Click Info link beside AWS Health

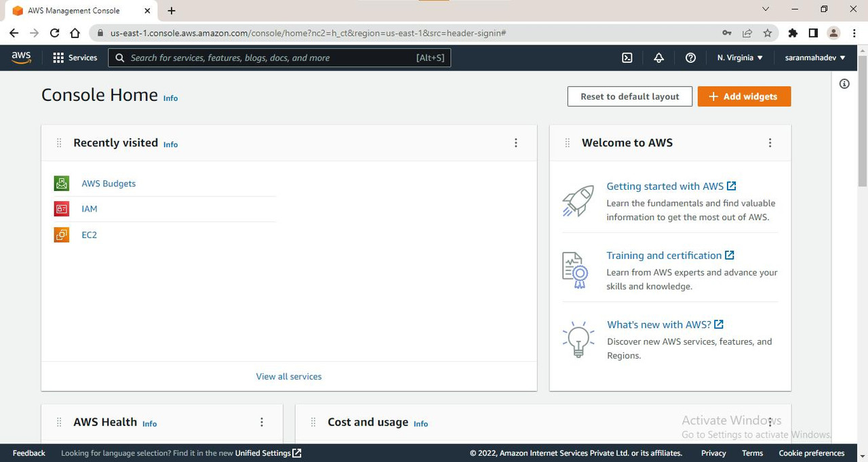(x=149, y=424)
